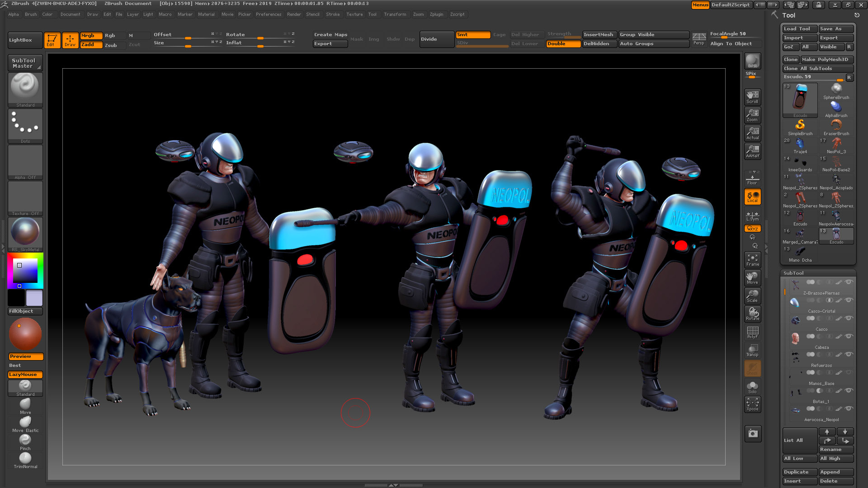Collapse the Tool palette header

[788, 15]
